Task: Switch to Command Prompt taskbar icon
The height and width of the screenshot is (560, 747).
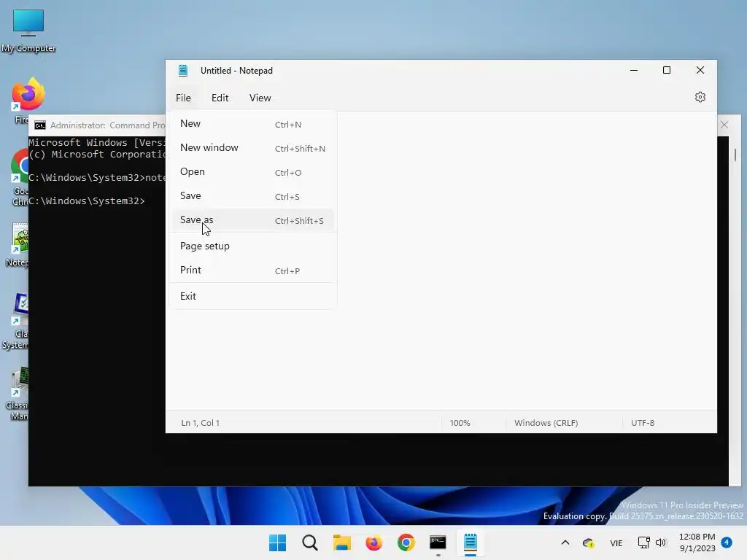Action: pos(438,542)
